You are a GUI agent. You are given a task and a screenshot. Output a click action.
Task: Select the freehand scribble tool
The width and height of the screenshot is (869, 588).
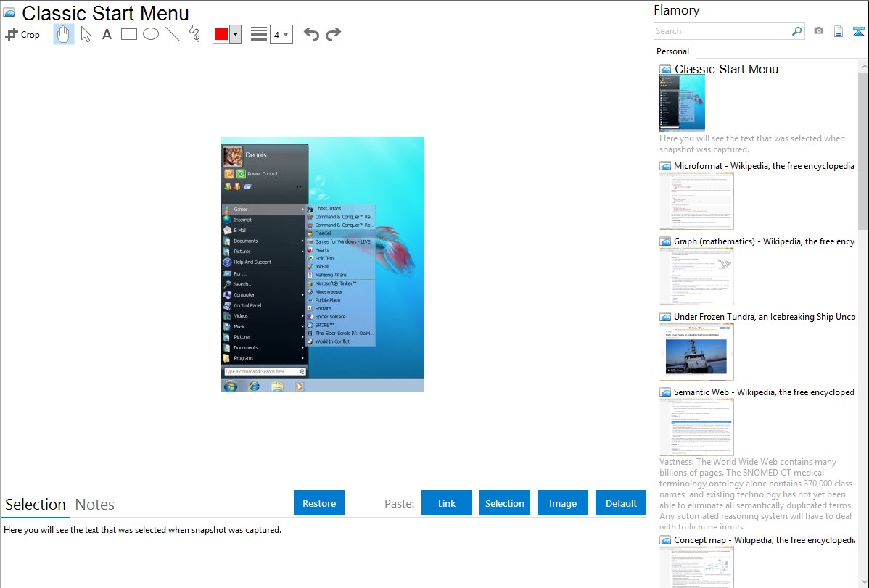pos(194,34)
